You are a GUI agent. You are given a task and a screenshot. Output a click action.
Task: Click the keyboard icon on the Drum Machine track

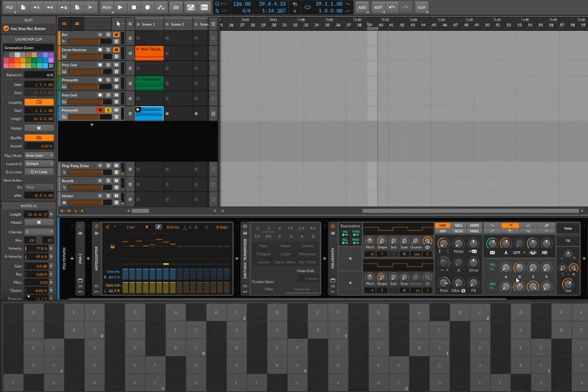[64, 55]
